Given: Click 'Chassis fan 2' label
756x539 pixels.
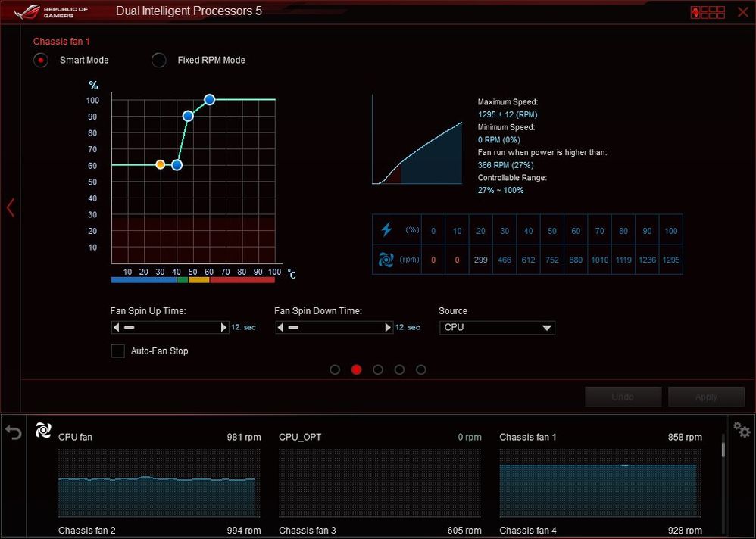Looking at the screenshot, I should pos(87,531).
